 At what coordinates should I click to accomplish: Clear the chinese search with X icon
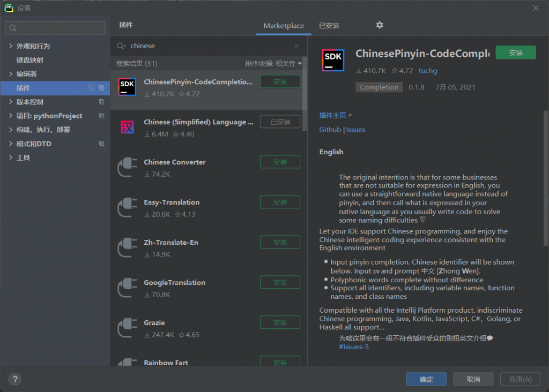[x=296, y=46]
